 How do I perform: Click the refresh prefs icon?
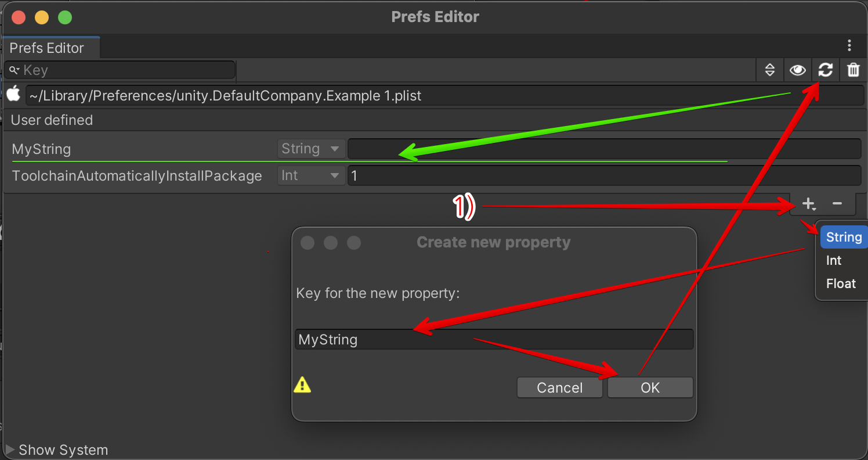coord(825,70)
